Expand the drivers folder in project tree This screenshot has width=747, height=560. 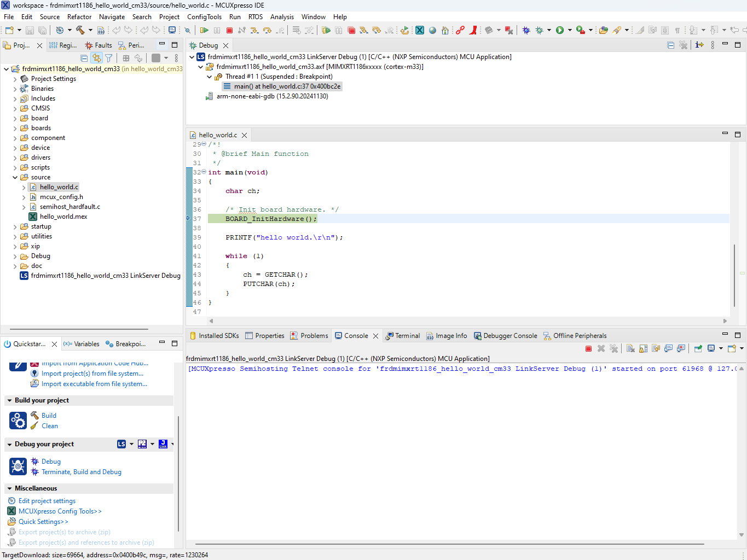tap(15, 157)
